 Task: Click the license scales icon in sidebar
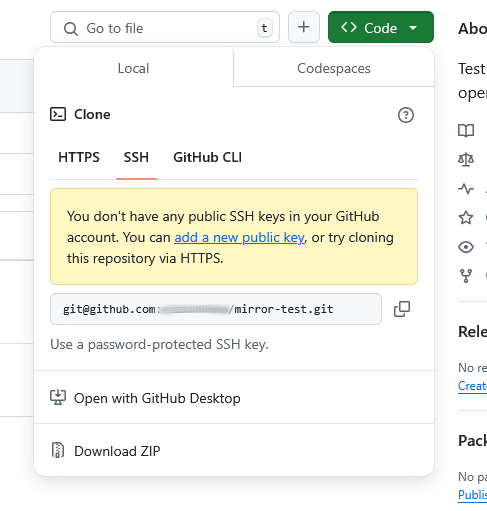coord(466,160)
